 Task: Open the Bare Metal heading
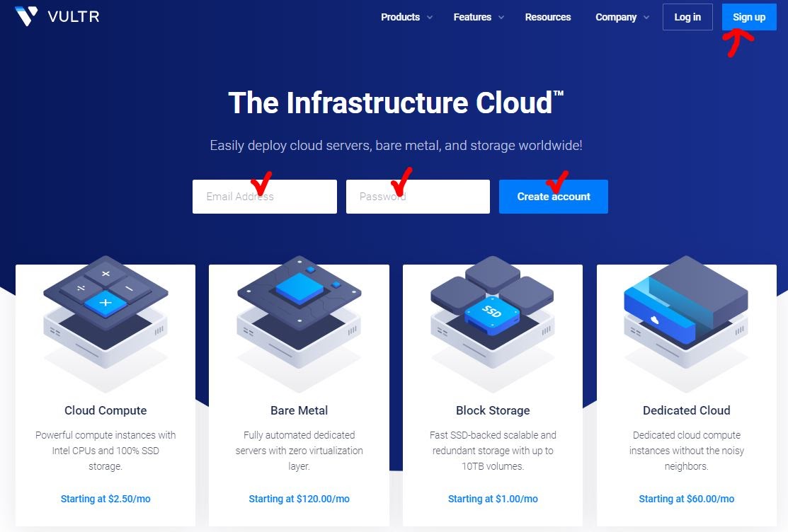coord(299,410)
